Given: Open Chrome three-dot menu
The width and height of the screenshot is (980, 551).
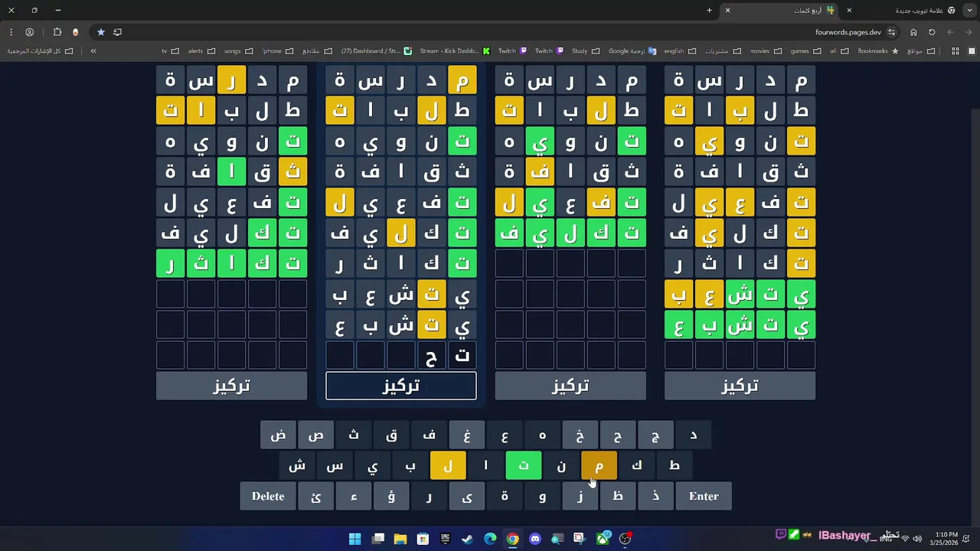Looking at the screenshot, I should (x=11, y=32).
